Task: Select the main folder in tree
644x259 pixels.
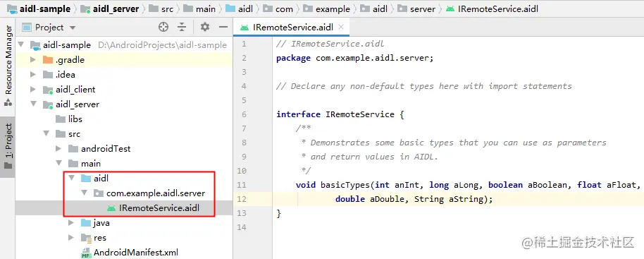Action: point(90,163)
